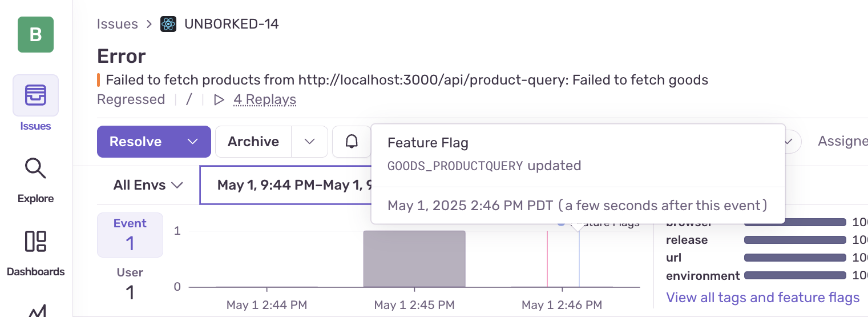Open the Dashboards sidebar icon
Viewport: 868px width, 317px height.
(35, 242)
